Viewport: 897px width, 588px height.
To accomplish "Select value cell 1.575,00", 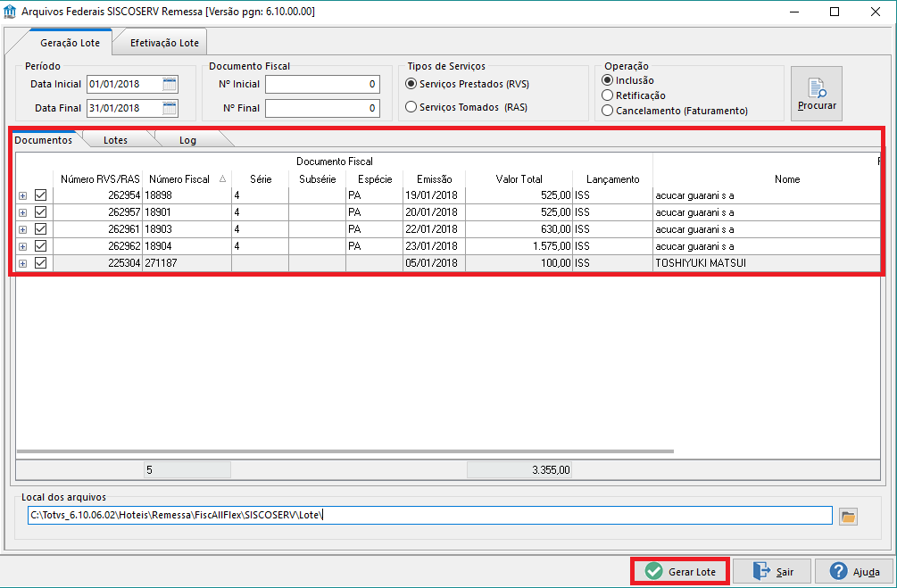I will point(519,246).
